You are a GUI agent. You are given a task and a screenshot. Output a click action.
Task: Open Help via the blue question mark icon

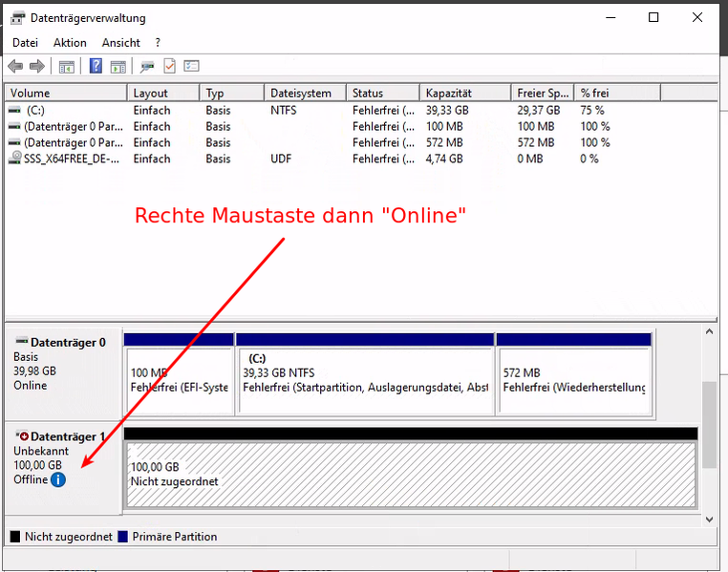pos(96,66)
